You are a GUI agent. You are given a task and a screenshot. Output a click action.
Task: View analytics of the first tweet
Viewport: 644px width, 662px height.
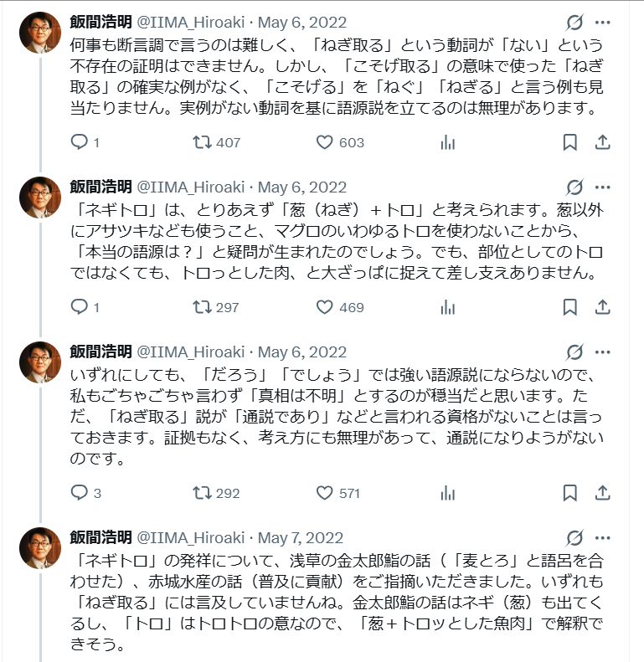[447, 142]
